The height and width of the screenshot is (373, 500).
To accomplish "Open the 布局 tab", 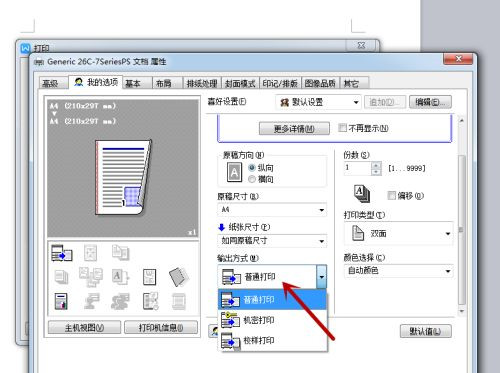I will (168, 83).
